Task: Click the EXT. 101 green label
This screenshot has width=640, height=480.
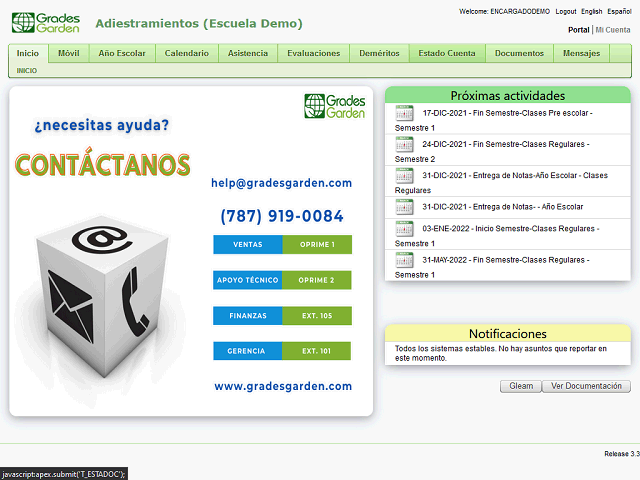Action: click(x=316, y=351)
